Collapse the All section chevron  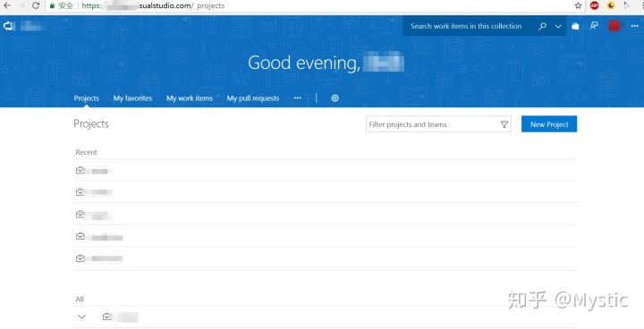(x=81, y=316)
